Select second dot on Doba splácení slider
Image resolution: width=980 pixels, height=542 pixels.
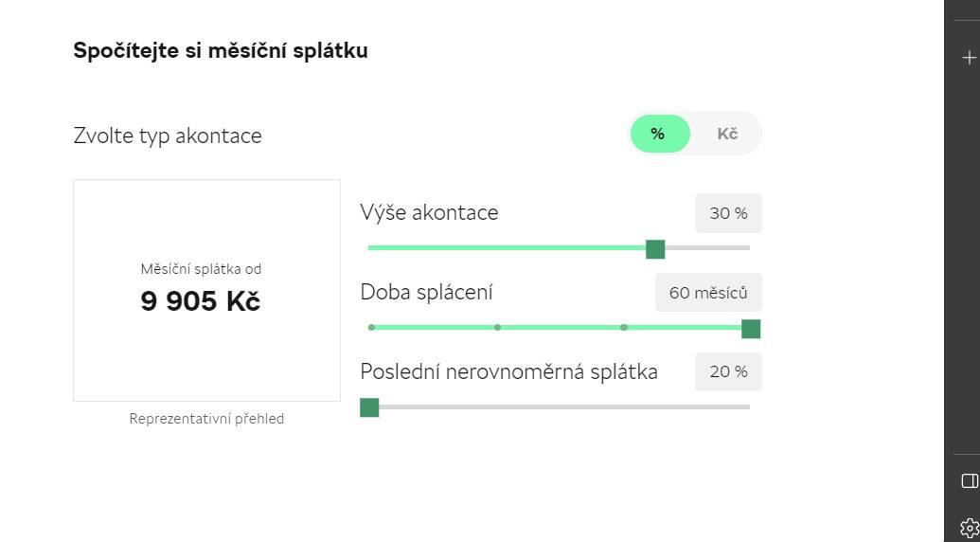tap(497, 328)
